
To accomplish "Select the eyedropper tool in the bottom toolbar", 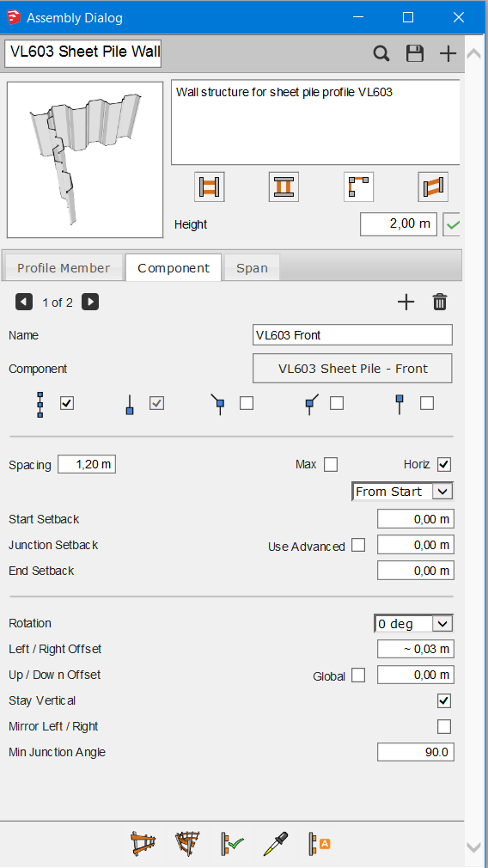I will pos(275,844).
